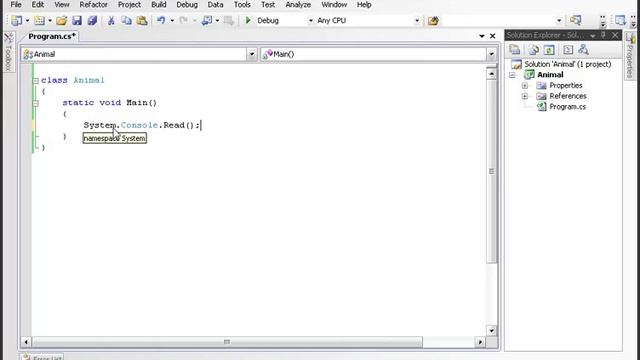Click View Code icon in Solution Explorer
Image resolution: width=640 pixels, height=360 pixels.
(x=568, y=50)
